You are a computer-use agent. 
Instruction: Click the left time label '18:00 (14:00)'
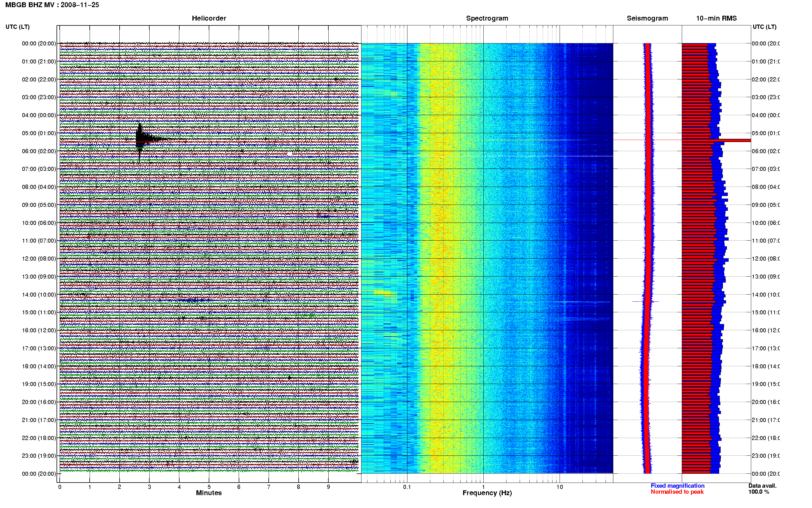(39, 366)
